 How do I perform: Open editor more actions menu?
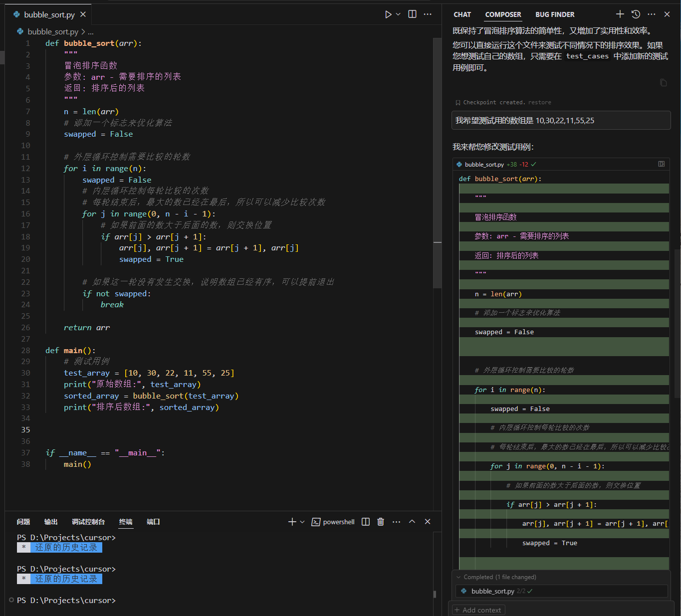(x=428, y=14)
